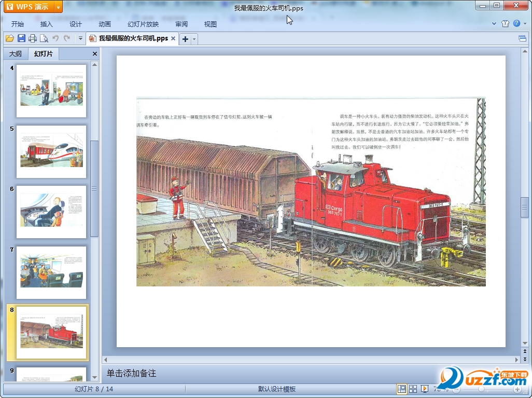
Task: Expand the dropdown arrow beside help icon
Action: (x=525, y=23)
